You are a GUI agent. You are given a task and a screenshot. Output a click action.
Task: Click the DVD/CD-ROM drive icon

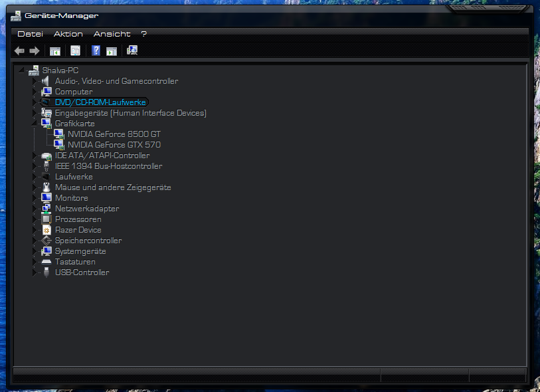coord(46,102)
